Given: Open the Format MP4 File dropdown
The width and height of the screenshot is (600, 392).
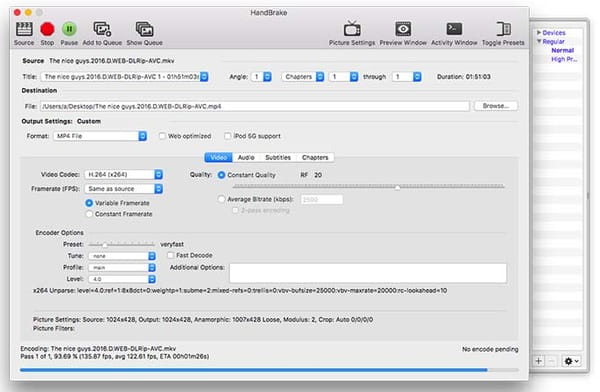Looking at the screenshot, I should click(100, 136).
